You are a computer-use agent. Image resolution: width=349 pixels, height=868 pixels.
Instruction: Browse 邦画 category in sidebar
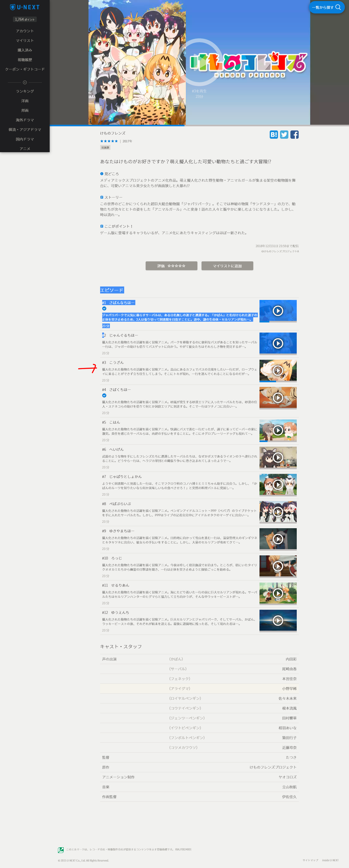(25, 111)
